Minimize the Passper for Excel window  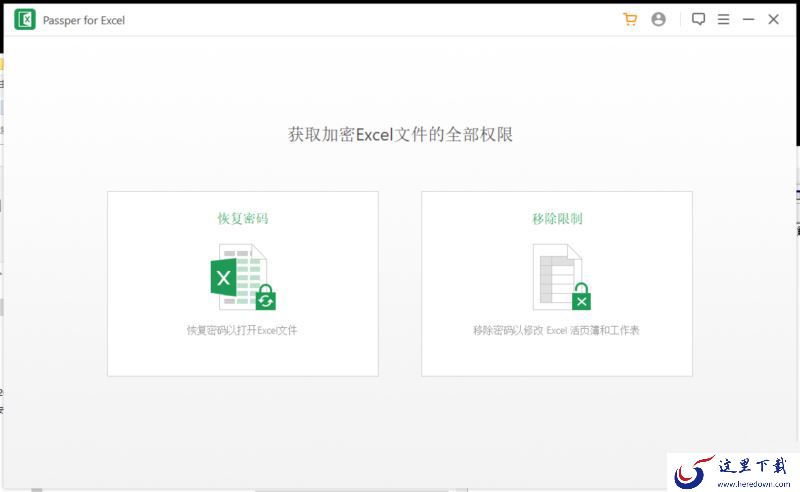(x=748, y=19)
